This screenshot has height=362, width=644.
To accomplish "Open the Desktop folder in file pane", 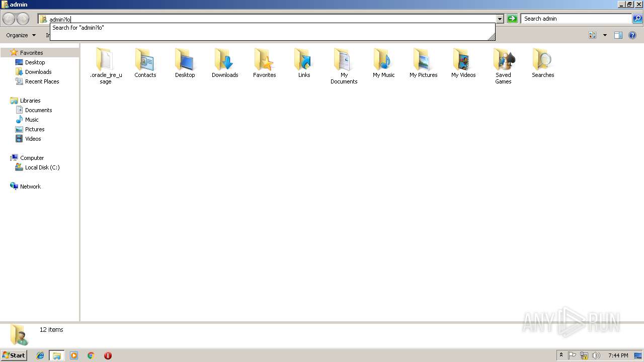I will (x=185, y=63).
